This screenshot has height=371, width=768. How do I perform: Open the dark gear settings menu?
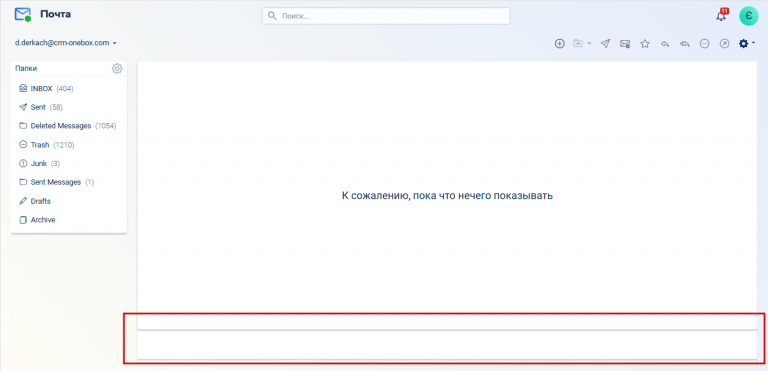[746, 44]
